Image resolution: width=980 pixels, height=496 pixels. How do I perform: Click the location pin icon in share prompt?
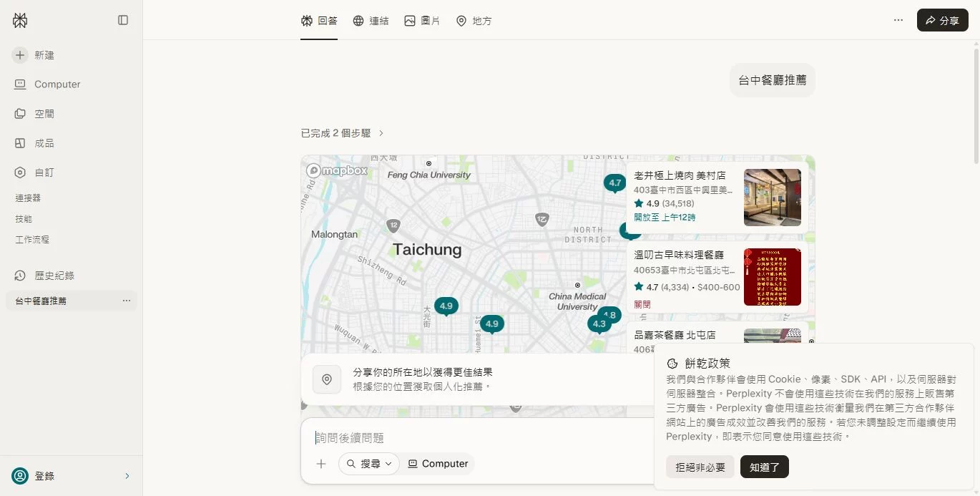tap(327, 379)
